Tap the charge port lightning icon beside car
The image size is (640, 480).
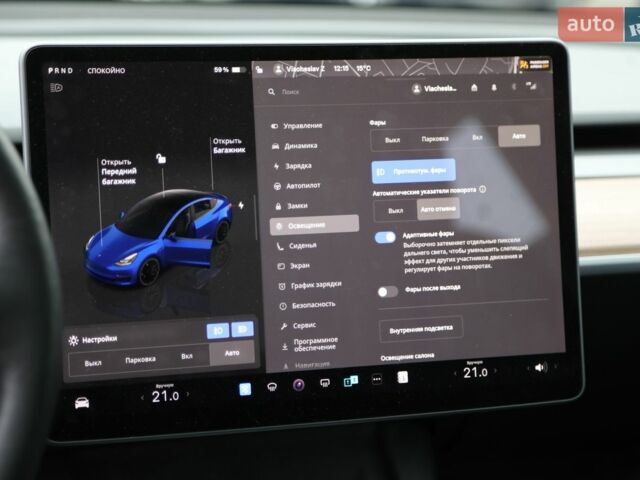click(x=241, y=205)
